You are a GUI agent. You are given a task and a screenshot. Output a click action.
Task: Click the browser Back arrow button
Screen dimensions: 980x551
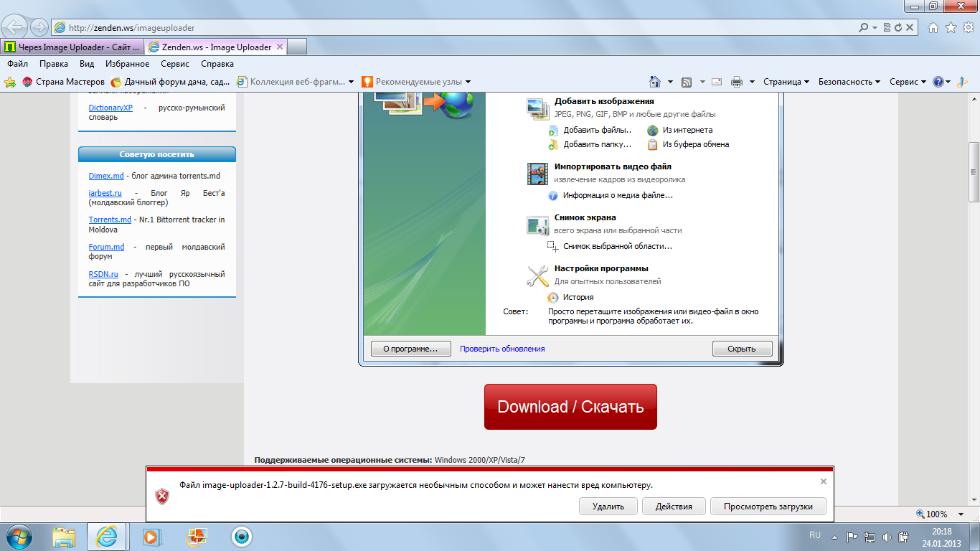tap(15, 27)
